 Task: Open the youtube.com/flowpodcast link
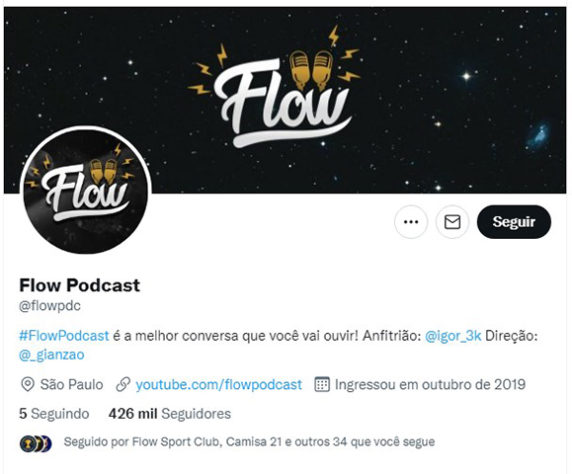[x=219, y=385]
